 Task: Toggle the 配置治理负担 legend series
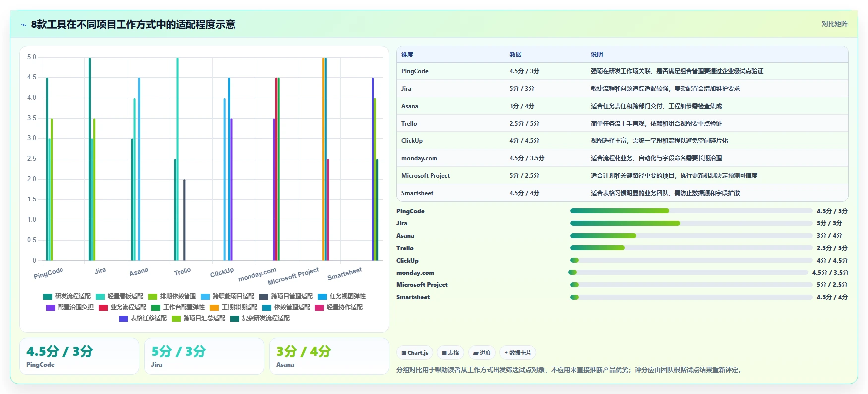[70, 307]
